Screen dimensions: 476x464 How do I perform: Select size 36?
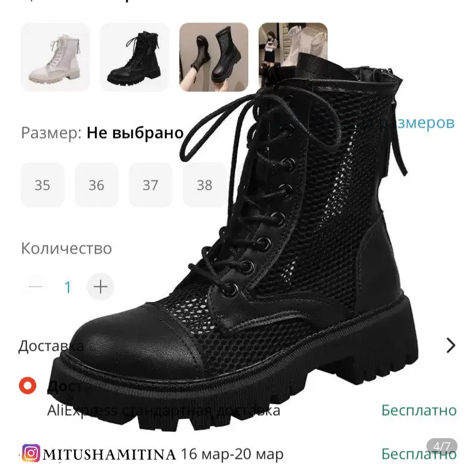click(x=96, y=185)
